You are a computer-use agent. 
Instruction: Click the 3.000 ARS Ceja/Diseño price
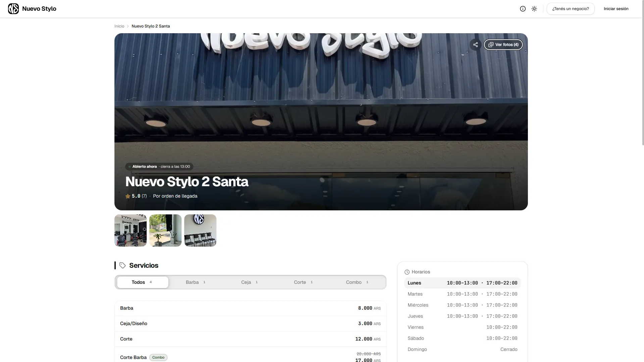[369, 323]
